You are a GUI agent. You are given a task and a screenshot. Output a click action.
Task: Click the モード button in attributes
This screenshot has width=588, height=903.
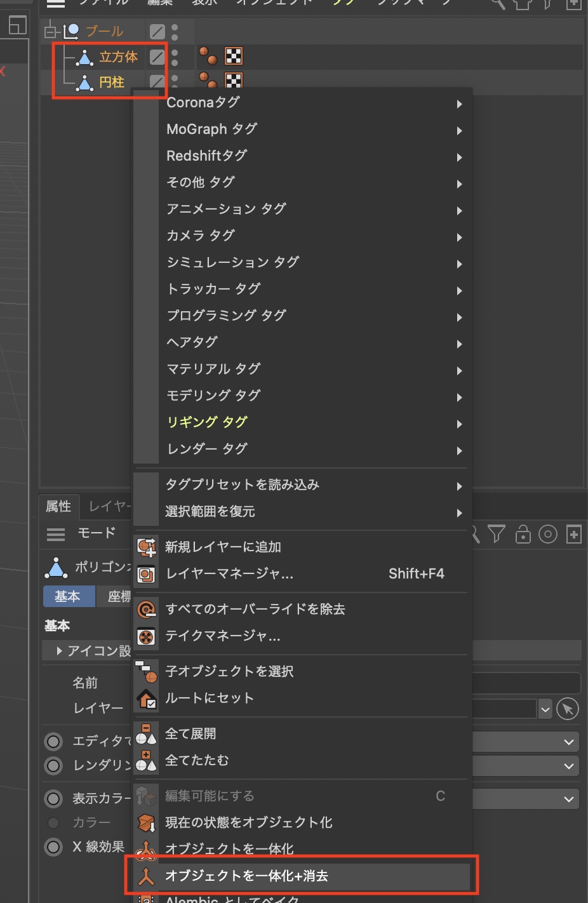click(x=96, y=533)
